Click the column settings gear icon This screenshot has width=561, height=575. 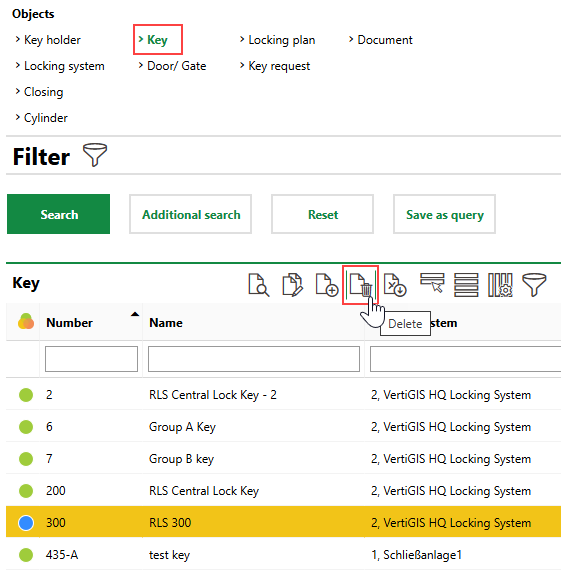pos(500,285)
